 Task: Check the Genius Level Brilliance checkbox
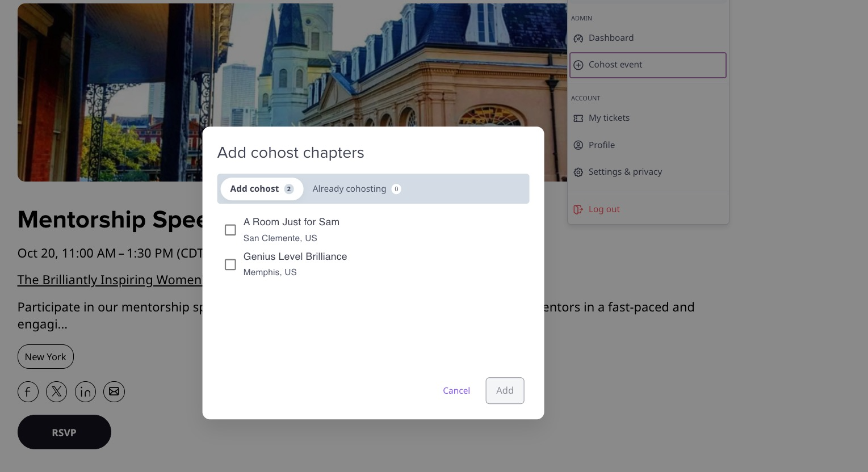click(x=230, y=264)
